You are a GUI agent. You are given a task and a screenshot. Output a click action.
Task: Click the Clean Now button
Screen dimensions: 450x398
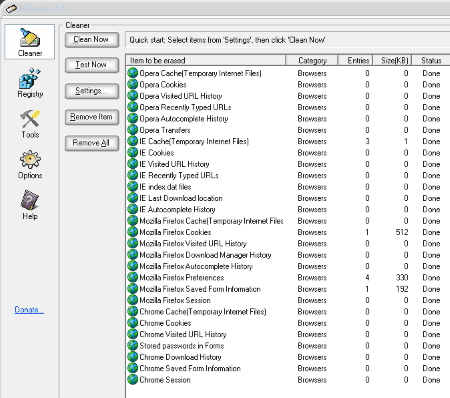pyautogui.click(x=92, y=40)
